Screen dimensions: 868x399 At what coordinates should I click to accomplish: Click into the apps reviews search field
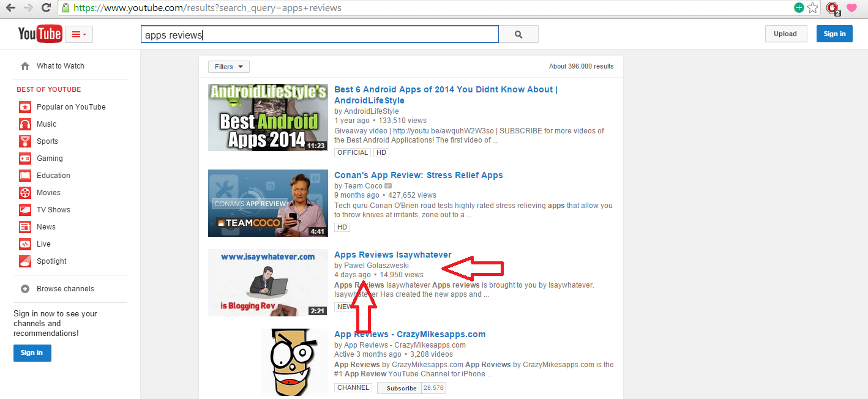pos(320,35)
